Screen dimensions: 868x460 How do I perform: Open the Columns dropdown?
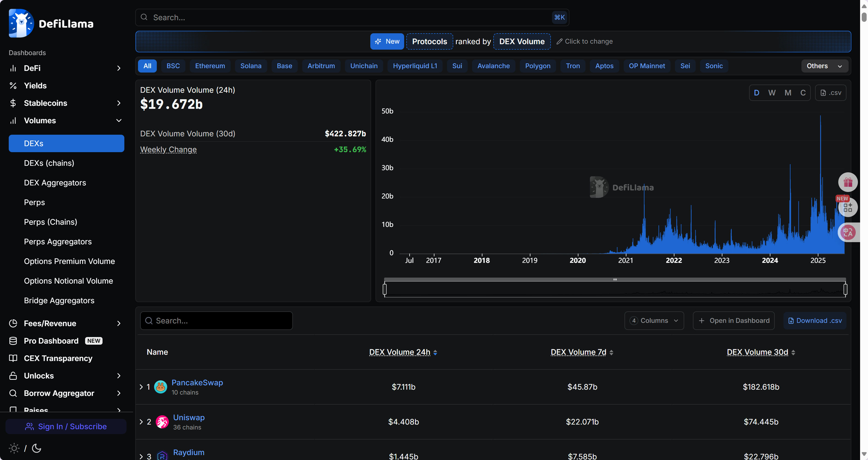coord(654,320)
